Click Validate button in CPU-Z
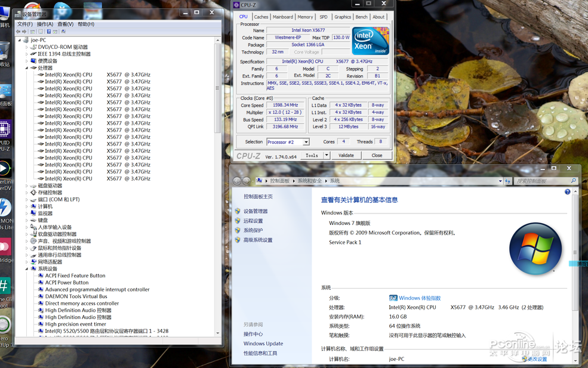This screenshot has width=588, height=368. pos(346,155)
